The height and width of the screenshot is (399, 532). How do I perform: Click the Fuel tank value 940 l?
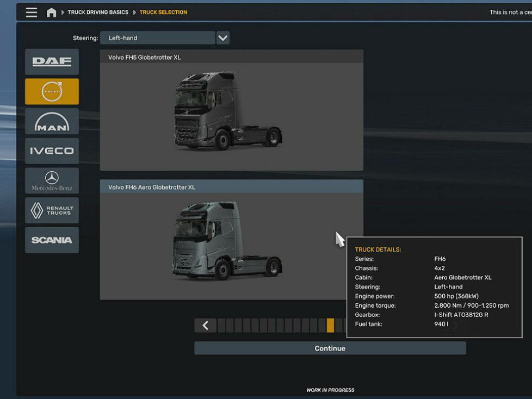click(441, 324)
